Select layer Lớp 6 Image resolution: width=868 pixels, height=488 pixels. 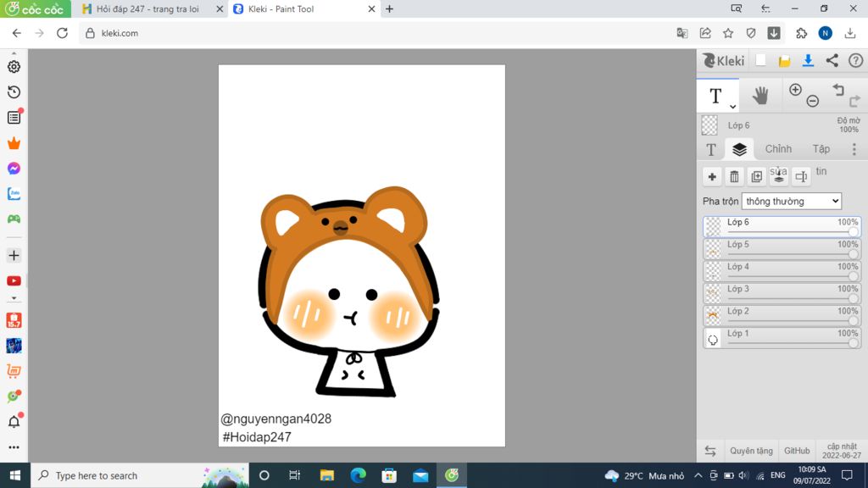click(x=782, y=227)
